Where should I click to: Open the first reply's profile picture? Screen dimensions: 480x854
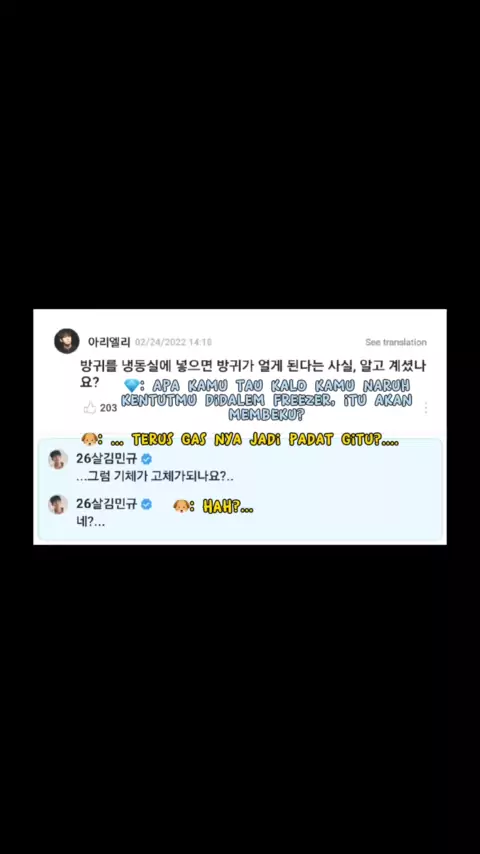[x=58, y=460]
